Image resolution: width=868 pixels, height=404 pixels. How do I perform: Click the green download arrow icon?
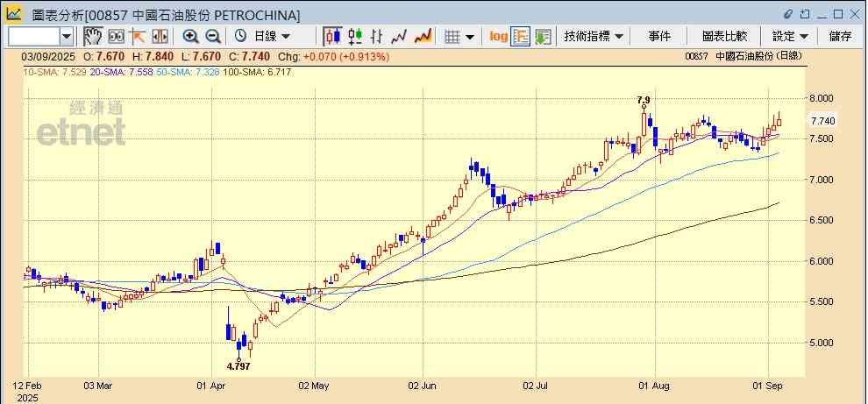543,37
